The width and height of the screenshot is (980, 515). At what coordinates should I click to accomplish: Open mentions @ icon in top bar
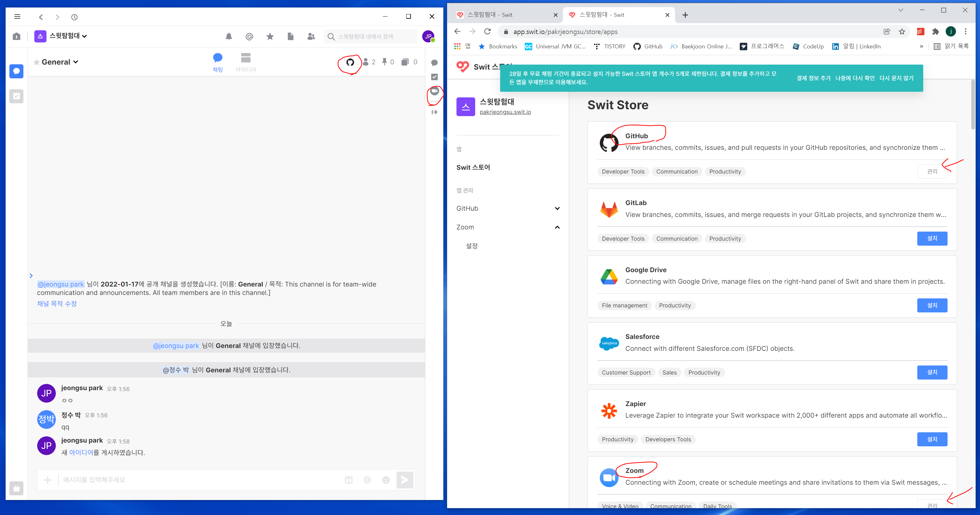[x=249, y=37]
